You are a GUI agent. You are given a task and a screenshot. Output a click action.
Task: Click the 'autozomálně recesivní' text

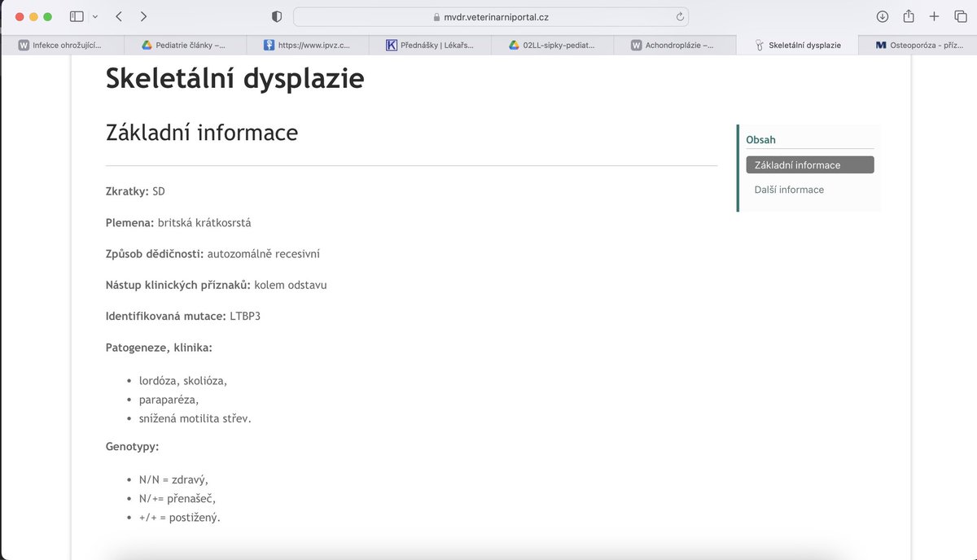(264, 254)
